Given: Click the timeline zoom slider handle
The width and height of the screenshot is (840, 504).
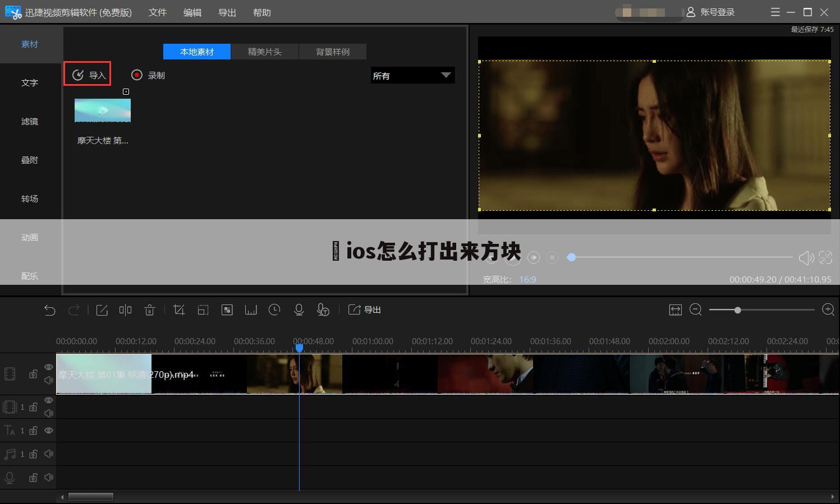Looking at the screenshot, I should [737, 310].
